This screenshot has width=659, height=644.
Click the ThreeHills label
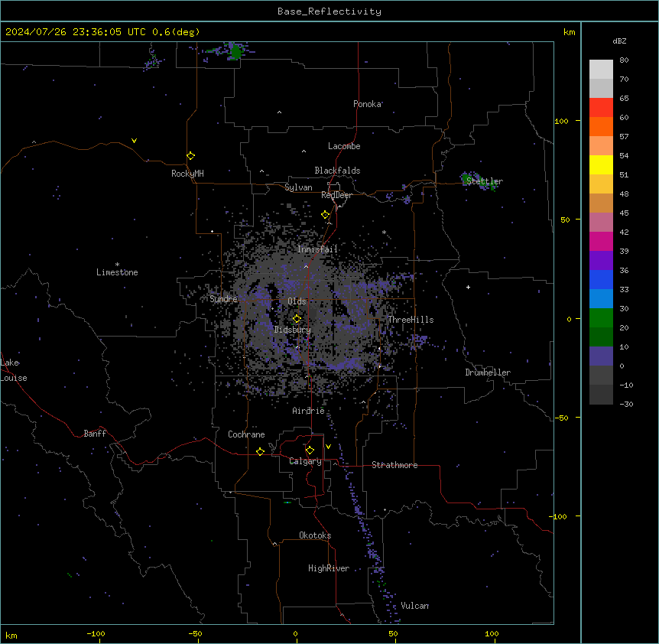coord(411,320)
